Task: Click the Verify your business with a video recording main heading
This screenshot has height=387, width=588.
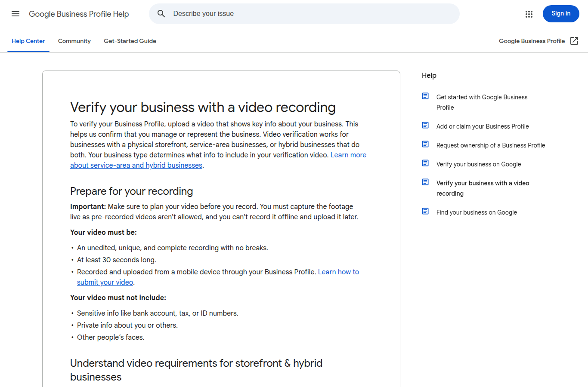Action: click(203, 107)
